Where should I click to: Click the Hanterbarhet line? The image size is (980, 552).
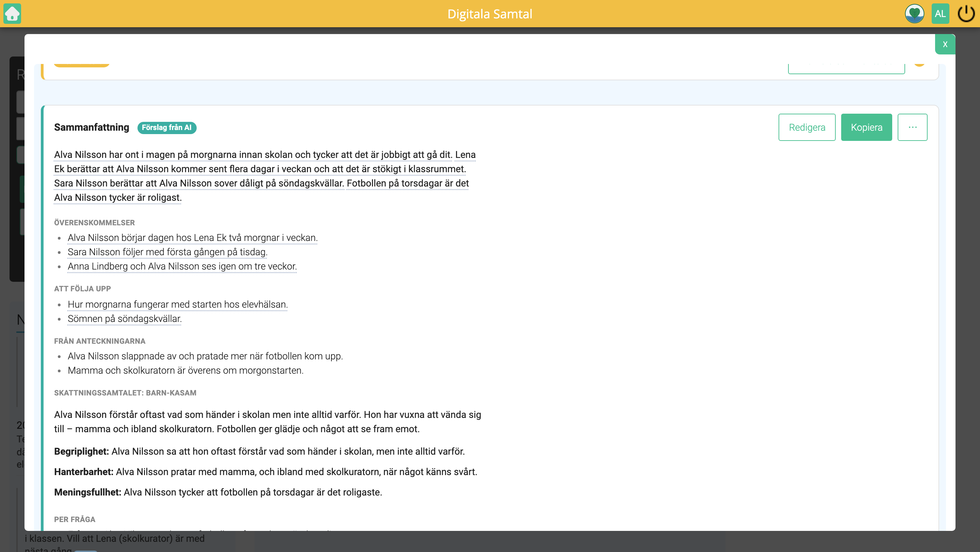265,472
